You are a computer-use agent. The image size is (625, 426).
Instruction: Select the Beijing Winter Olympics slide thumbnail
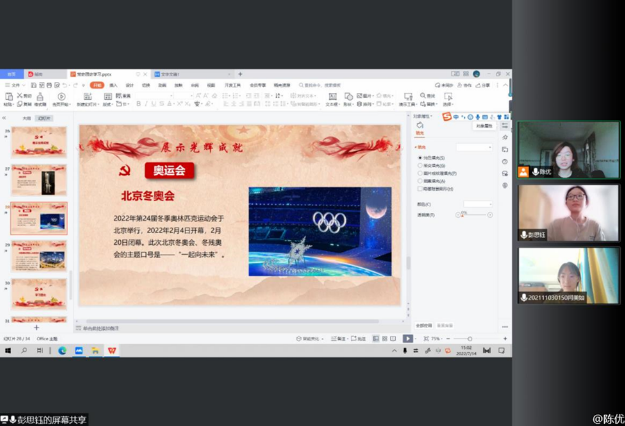pos(40,218)
